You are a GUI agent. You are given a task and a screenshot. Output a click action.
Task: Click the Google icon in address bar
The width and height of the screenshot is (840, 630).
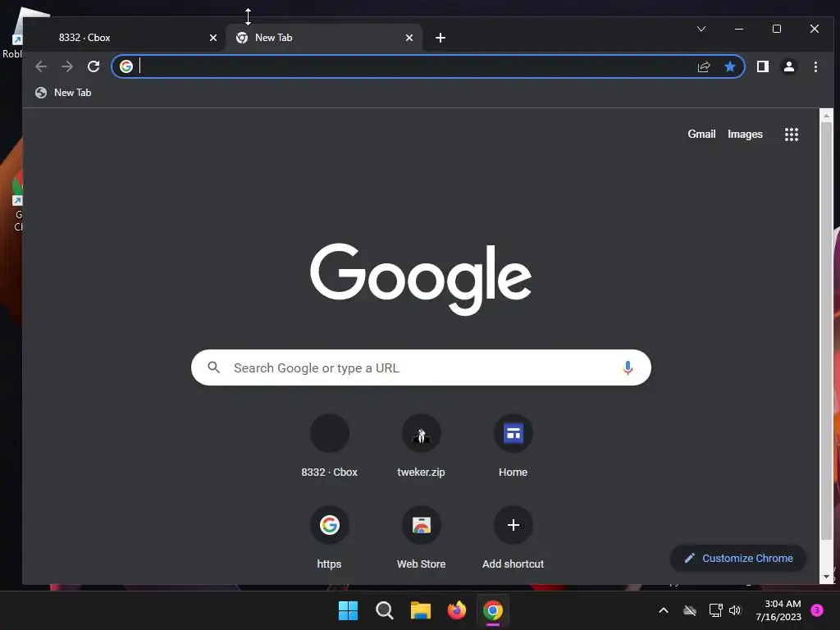point(126,66)
